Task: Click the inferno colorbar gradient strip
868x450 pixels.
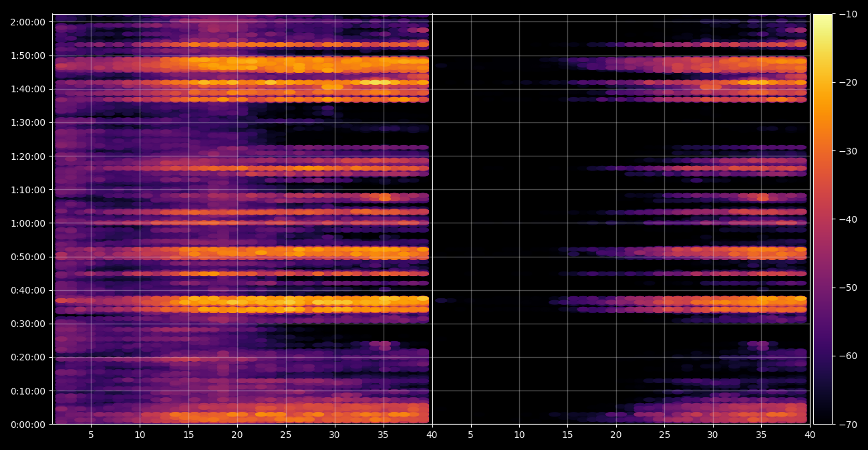Action: (x=823, y=219)
